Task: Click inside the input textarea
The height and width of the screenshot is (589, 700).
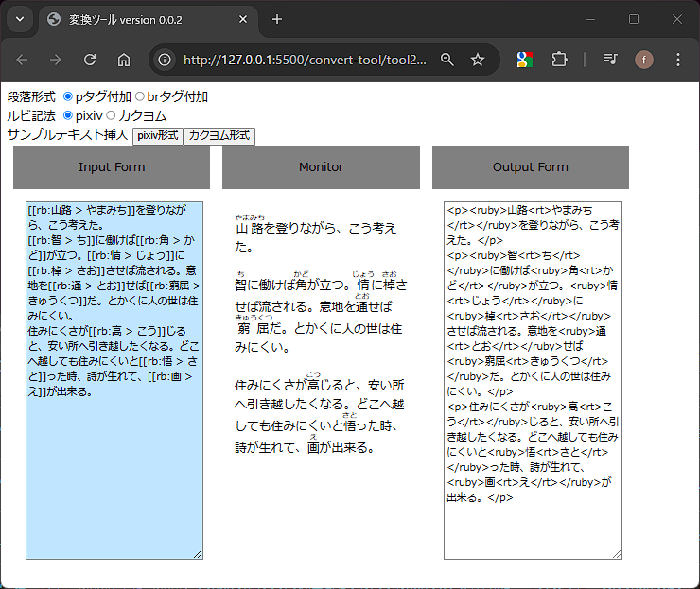Action: coord(114,380)
